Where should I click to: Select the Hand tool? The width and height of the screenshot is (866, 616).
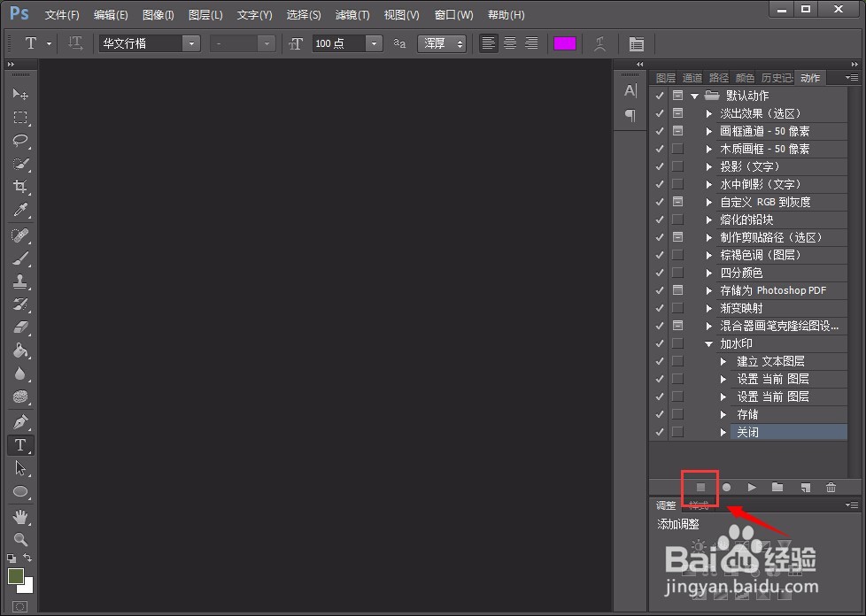click(20, 517)
